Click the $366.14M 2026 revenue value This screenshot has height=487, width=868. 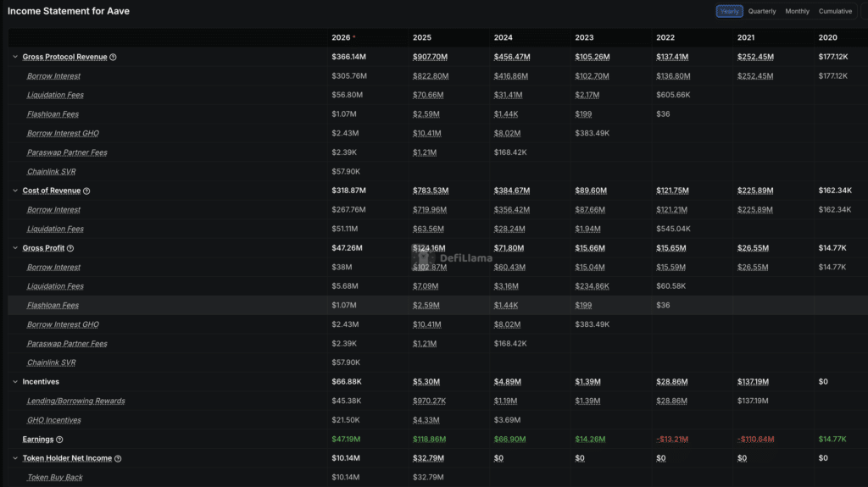tap(348, 57)
